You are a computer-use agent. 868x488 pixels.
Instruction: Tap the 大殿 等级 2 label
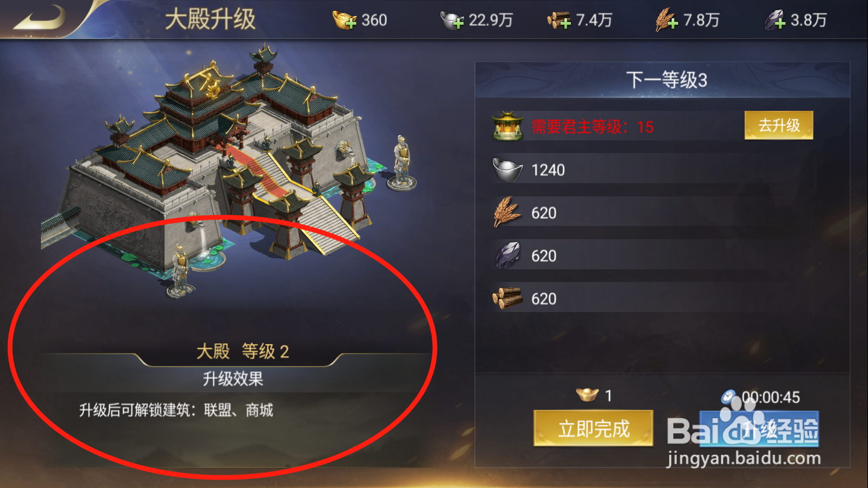coord(243,351)
